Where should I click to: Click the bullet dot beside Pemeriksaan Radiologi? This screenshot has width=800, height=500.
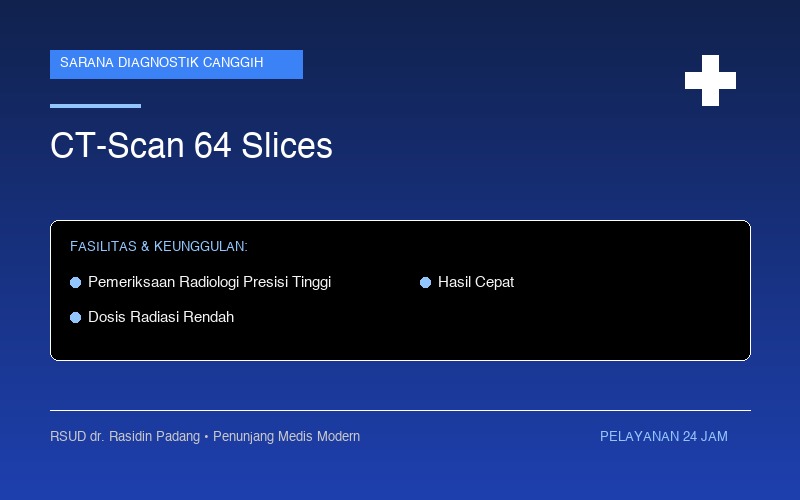click(76, 283)
